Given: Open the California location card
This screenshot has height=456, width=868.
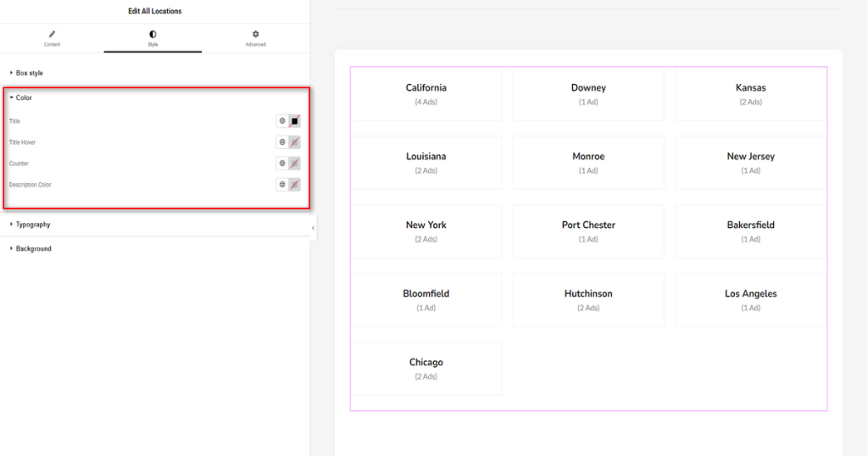Looking at the screenshot, I should (x=426, y=94).
